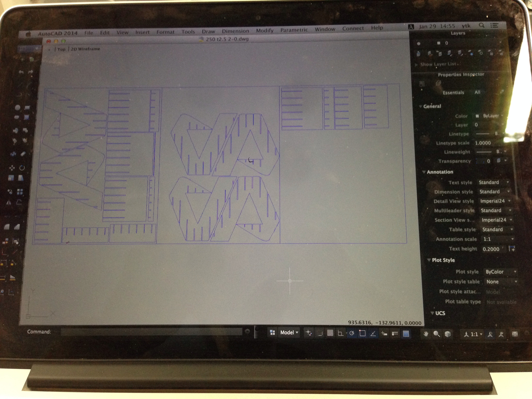This screenshot has width=532, height=399.
Task: Select the Linear Dimension tool
Action: click(3, 262)
